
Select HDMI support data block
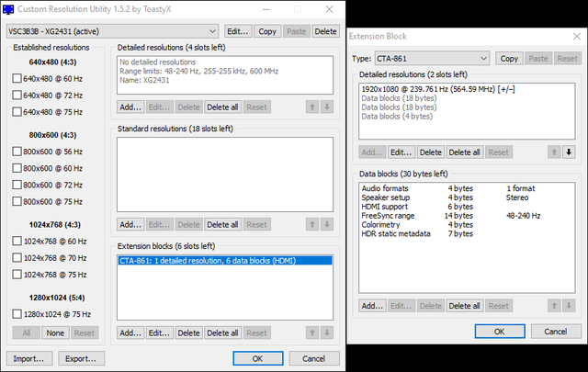pos(467,207)
